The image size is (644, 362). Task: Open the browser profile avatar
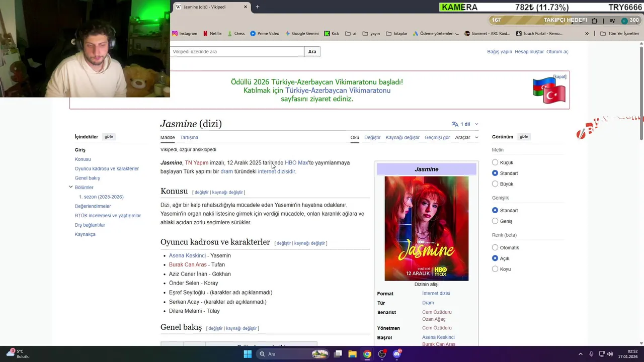point(624,21)
